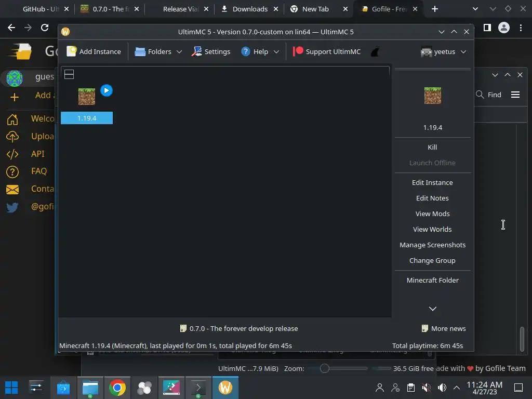Click the Gofile Twitter bird icon
The image size is (532, 399).
pyautogui.click(x=12, y=207)
